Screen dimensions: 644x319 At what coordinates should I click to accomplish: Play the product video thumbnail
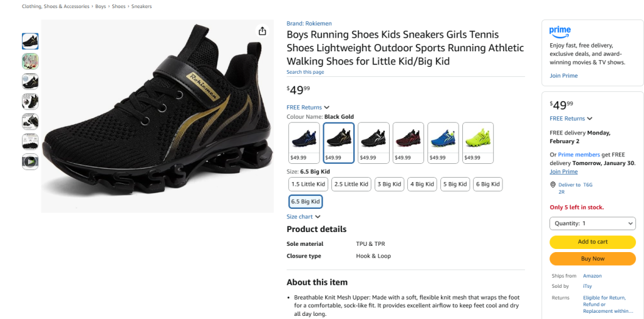coord(30,161)
